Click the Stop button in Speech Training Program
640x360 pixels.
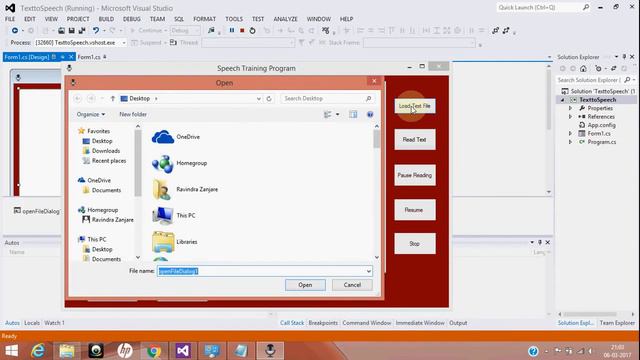click(x=415, y=244)
